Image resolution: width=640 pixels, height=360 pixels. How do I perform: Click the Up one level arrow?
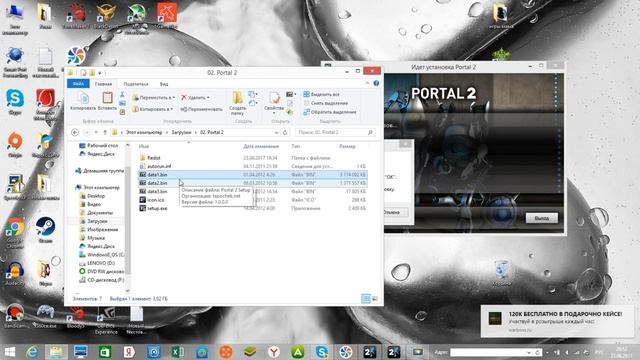[105, 132]
